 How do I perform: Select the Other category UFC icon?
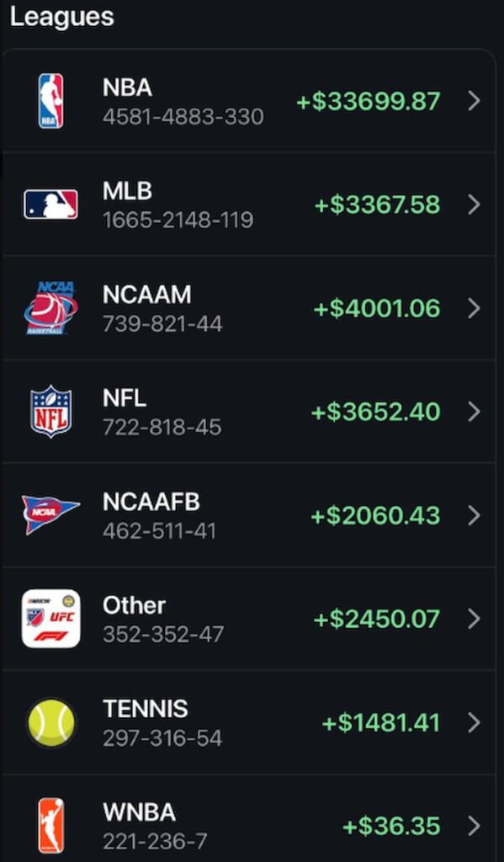click(52, 618)
